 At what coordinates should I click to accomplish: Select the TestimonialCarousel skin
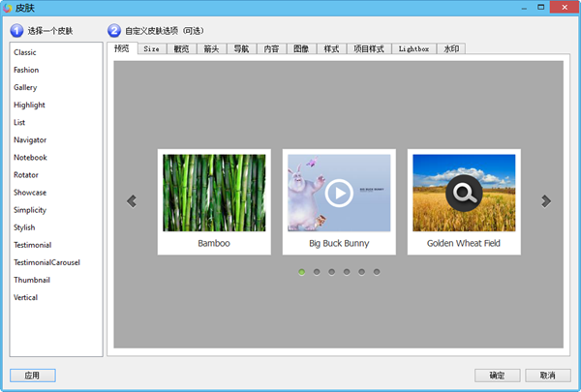coord(46,262)
